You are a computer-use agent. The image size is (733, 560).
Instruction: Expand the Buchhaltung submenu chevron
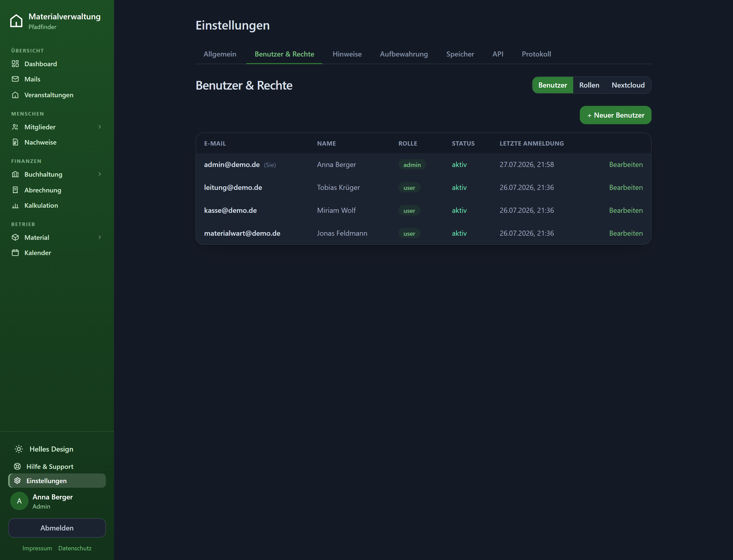click(x=100, y=174)
